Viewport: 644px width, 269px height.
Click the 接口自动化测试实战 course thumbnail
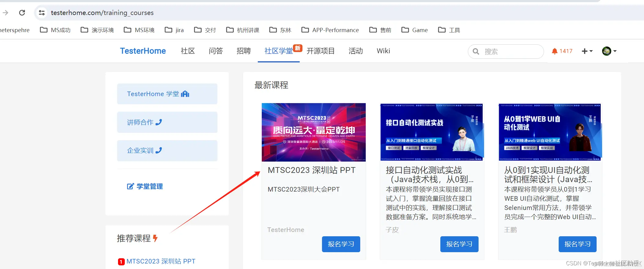pos(432,132)
